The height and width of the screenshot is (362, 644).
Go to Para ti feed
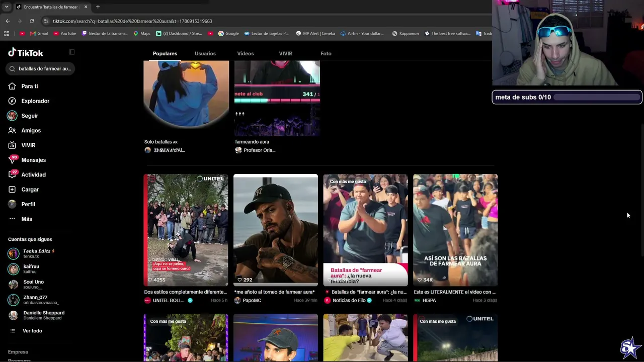[x=23, y=86]
